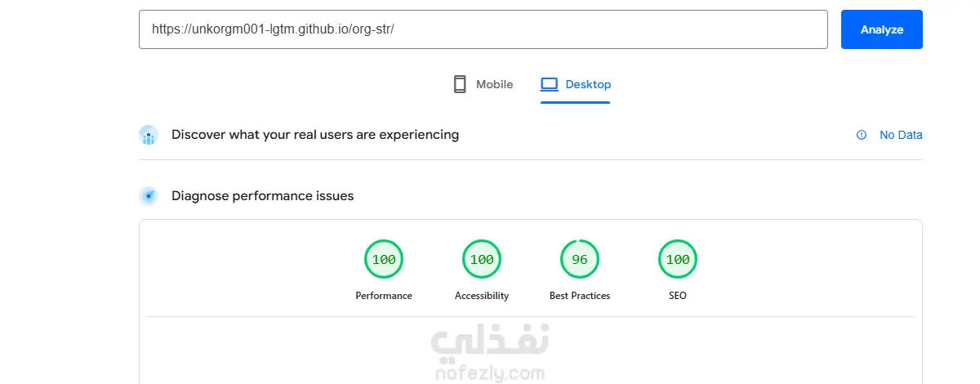Click the real users experience icon
This screenshot has height=384, width=980.
[x=149, y=135]
